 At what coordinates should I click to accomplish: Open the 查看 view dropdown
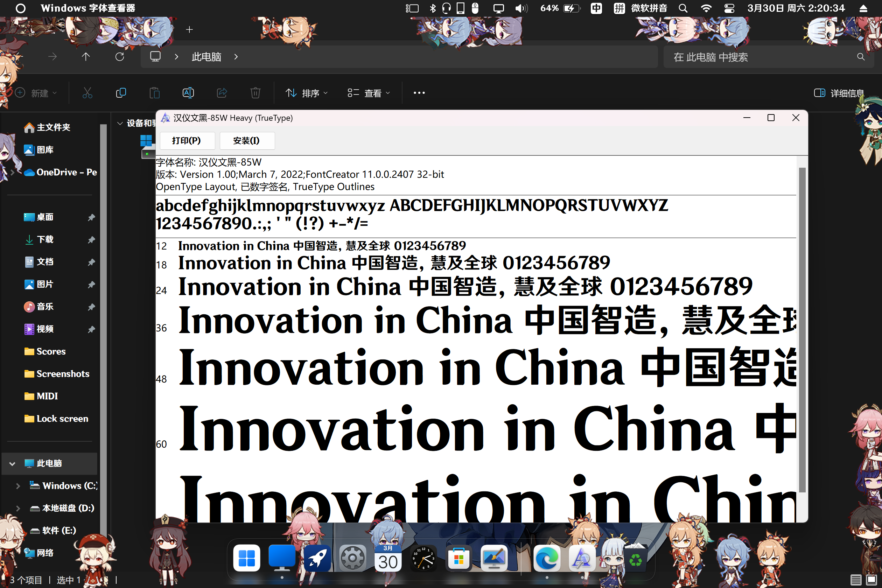tap(369, 93)
